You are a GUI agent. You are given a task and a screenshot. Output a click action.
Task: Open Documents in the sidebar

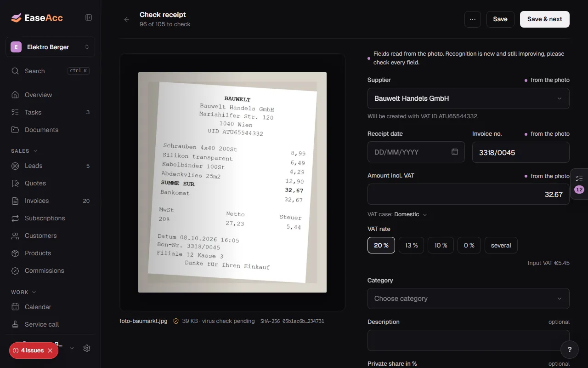pyautogui.click(x=50, y=130)
